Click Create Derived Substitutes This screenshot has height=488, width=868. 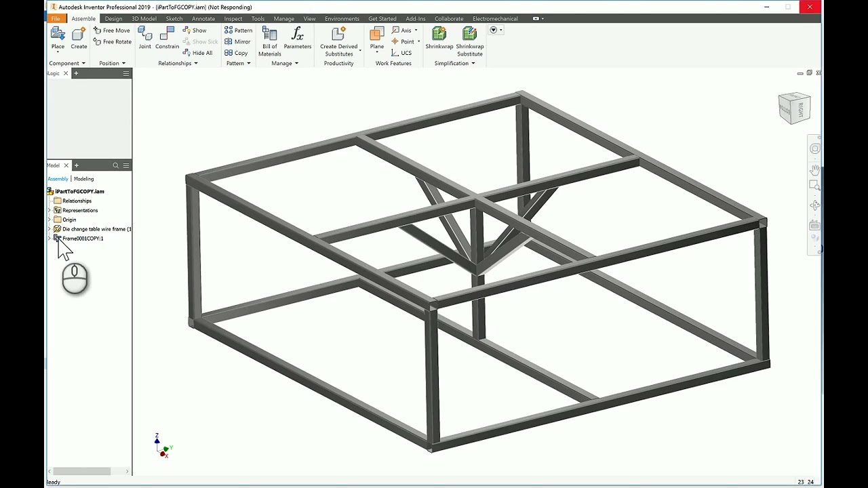338,41
